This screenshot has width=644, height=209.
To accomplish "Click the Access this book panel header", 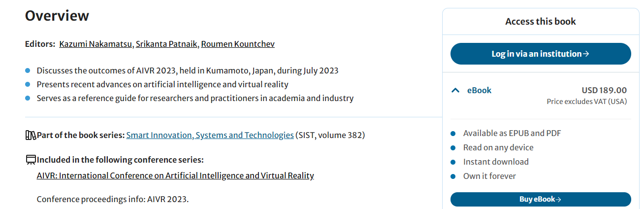I will (x=541, y=21).
